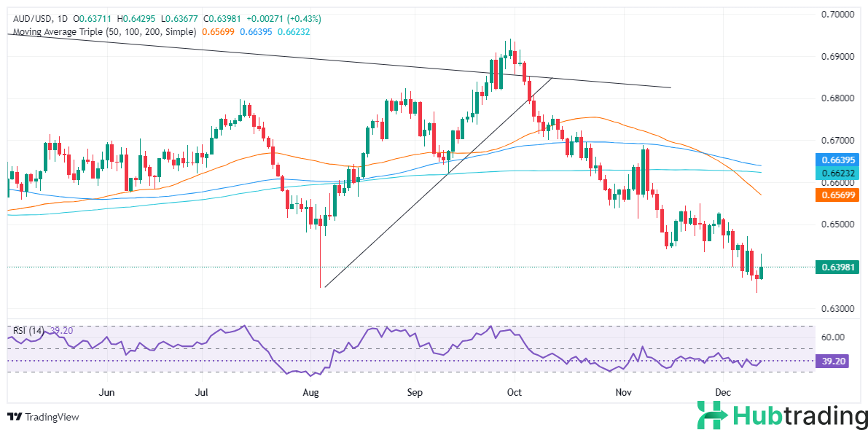Screen dimensions: 868x430
Task: Click the 0.70000 price axis label
Action: (839, 14)
